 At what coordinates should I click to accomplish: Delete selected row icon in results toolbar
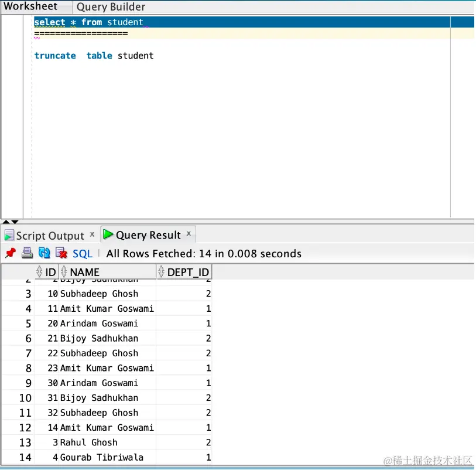[x=61, y=253]
